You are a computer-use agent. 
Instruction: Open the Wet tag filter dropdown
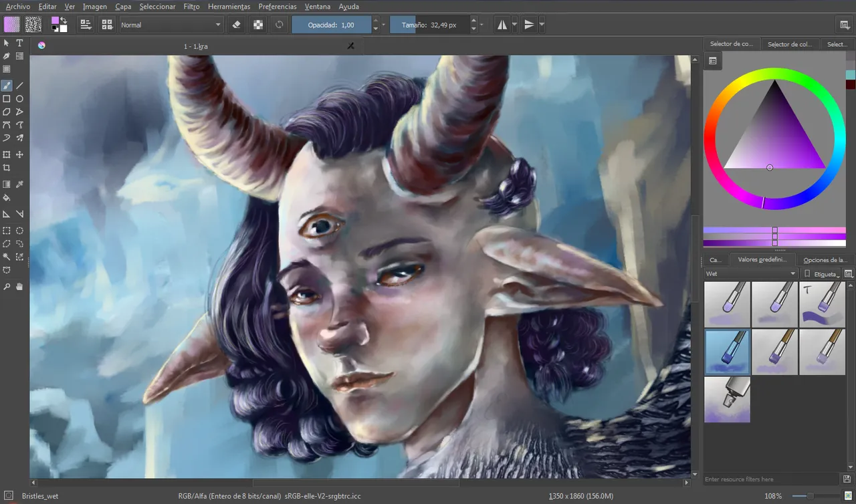coord(752,273)
